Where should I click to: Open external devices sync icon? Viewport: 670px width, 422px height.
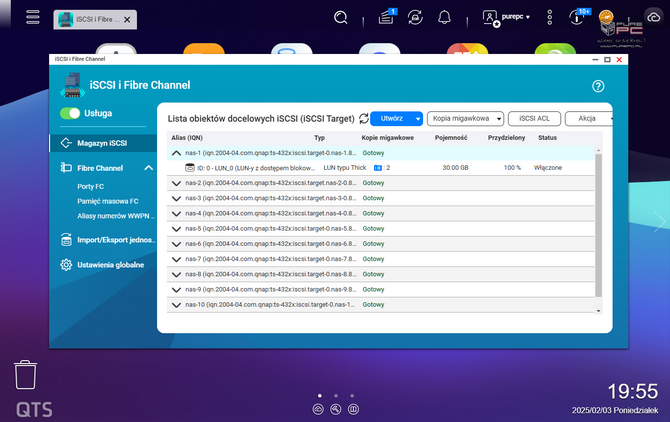point(415,18)
